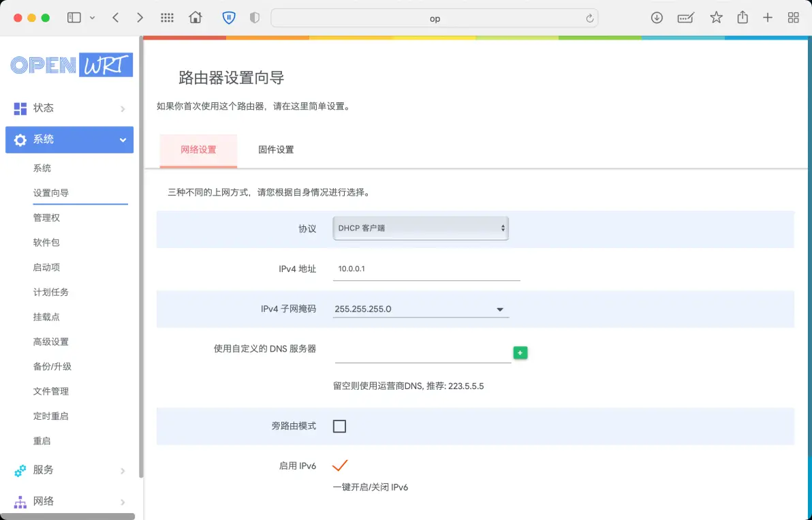The width and height of the screenshot is (812, 520).
Task: Open IPv4 子网掩码 dropdown arrow
Action: tap(500, 309)
